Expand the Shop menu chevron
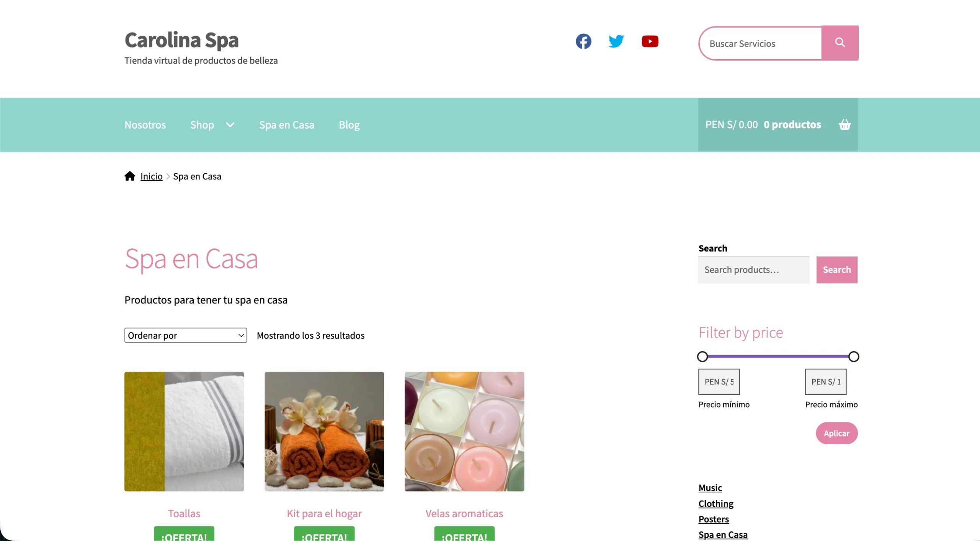This screenshot has height=541, width=980. tap(230, 125)
